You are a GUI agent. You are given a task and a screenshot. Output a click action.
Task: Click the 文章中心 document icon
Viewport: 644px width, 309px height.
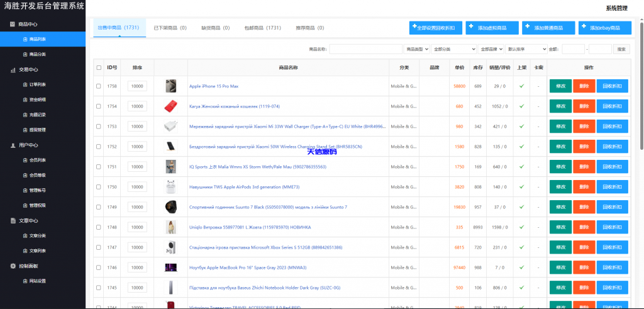(13, 221)
